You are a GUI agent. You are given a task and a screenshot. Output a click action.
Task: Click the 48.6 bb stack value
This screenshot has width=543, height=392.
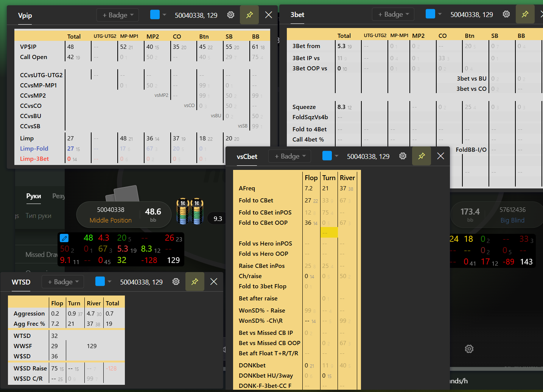coord(153,212)
